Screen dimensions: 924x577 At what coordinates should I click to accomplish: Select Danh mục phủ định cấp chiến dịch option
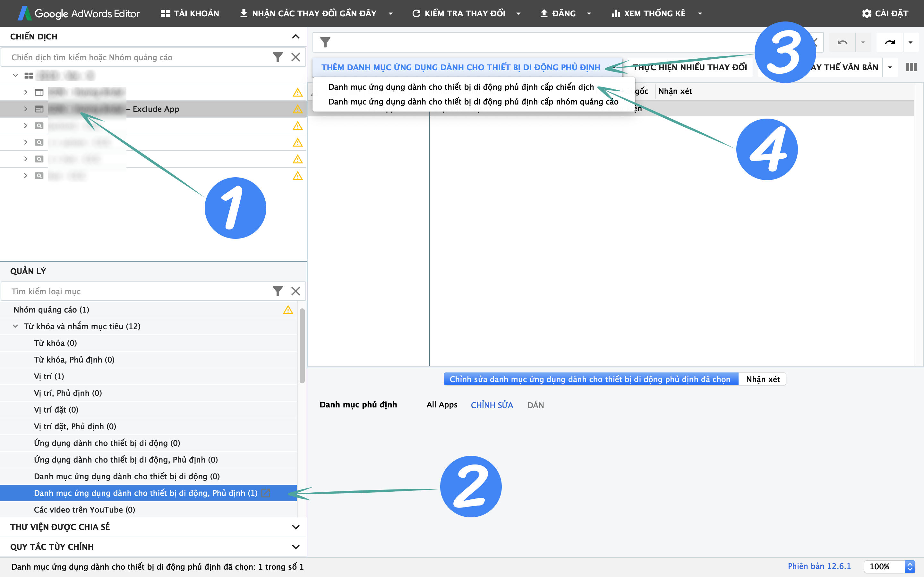coord(461,87)
